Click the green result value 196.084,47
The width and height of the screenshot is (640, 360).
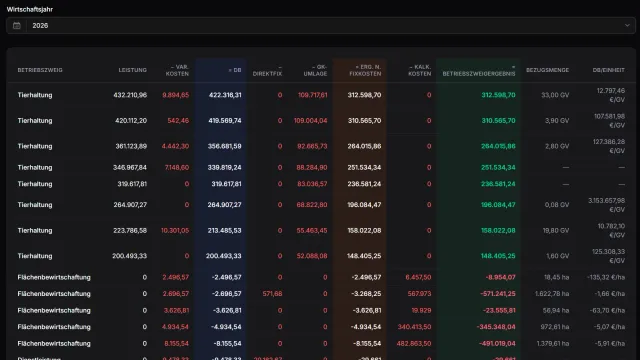(498, 205)
